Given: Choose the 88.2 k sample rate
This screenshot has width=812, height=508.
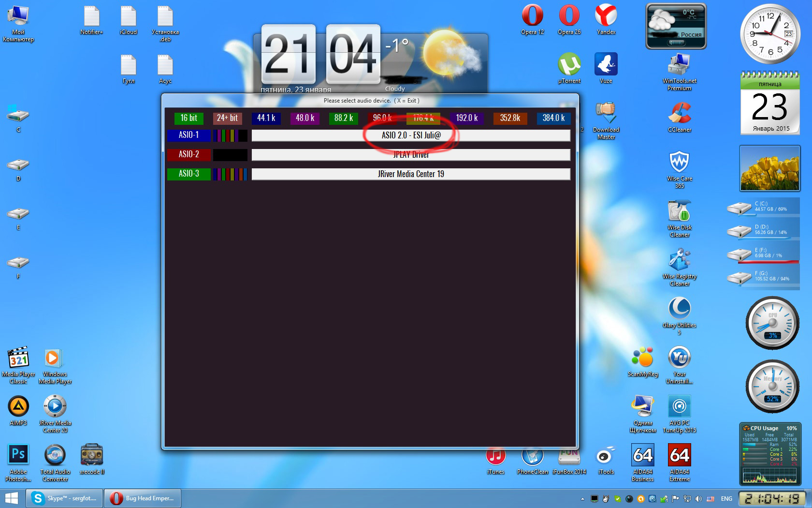Looking at the screenshot, I should [x=343, y=118].
